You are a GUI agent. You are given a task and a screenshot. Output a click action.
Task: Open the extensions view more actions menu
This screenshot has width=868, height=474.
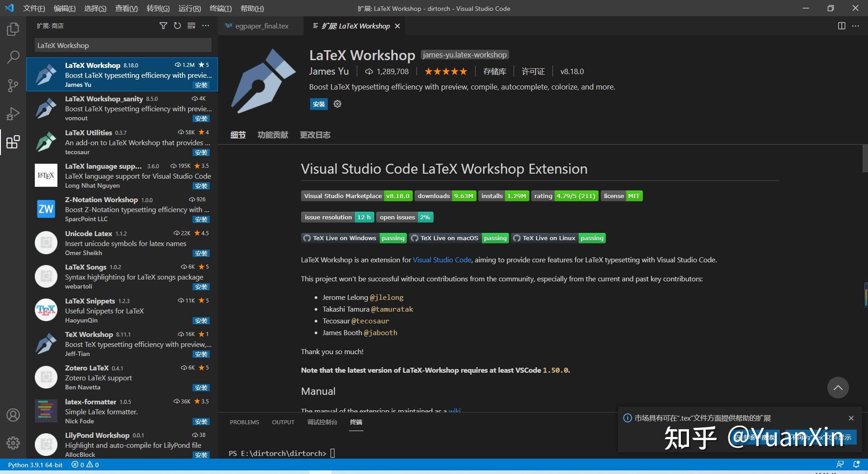(x=206, y=26)
